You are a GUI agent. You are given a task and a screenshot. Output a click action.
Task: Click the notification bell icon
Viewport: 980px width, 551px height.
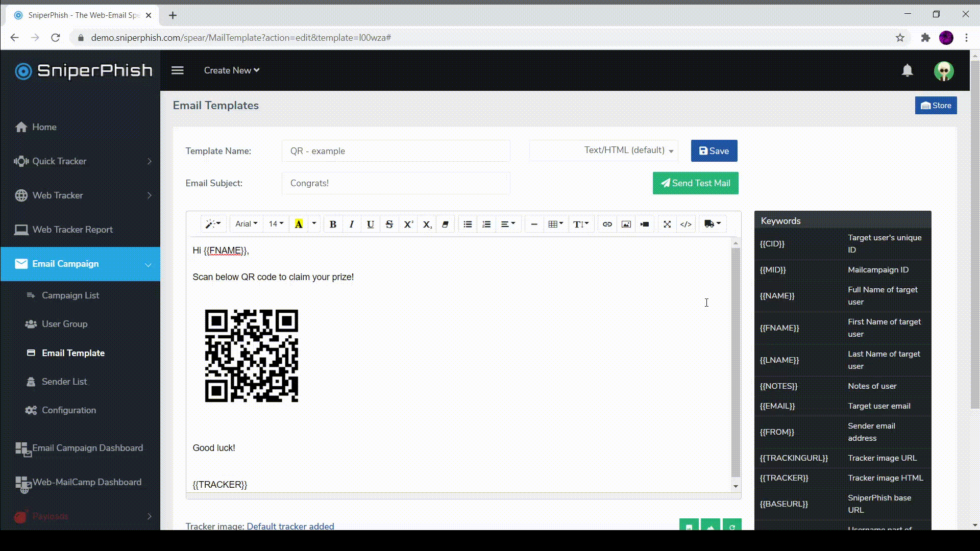(907, 70)
